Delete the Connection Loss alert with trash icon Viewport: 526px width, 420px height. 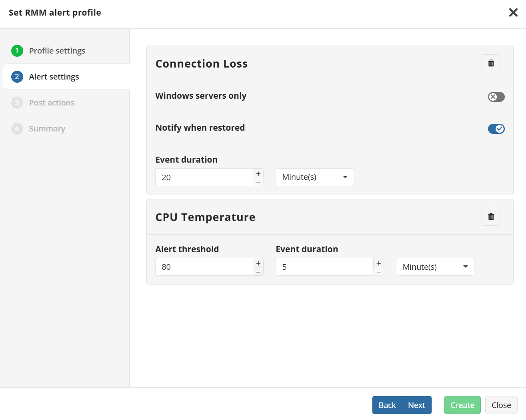pos(491,63)
